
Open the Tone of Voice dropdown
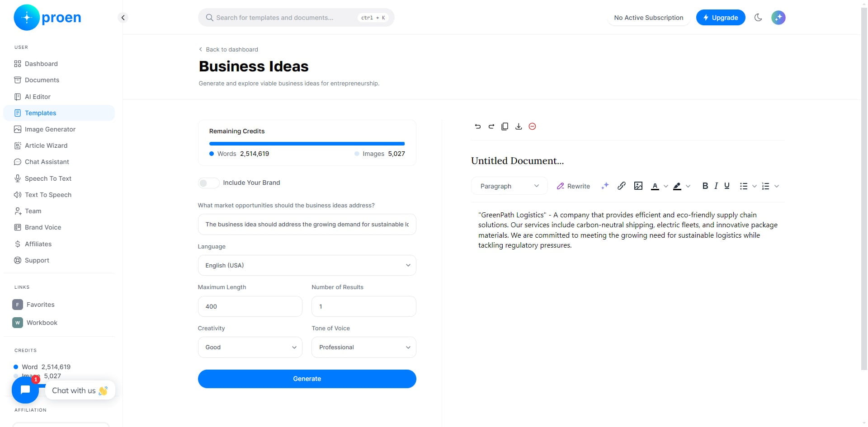tap(363, 347)
